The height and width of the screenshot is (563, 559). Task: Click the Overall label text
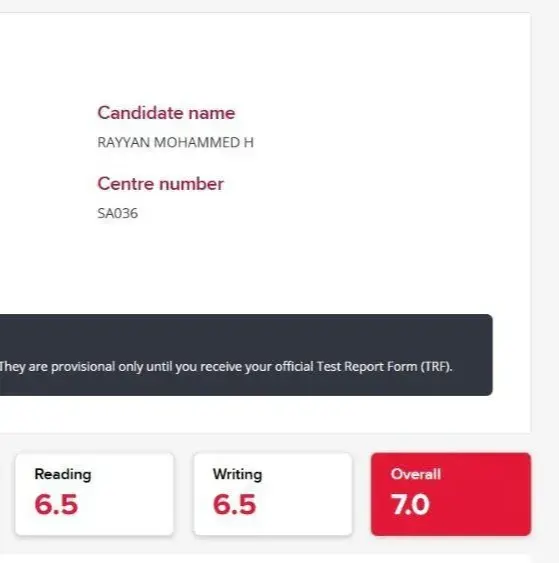[x=416, y=474]
